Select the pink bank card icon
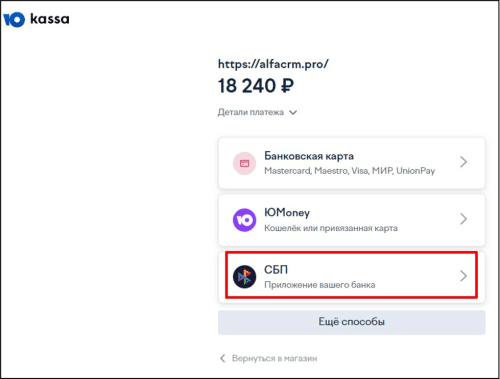 [x=244, y=163]
